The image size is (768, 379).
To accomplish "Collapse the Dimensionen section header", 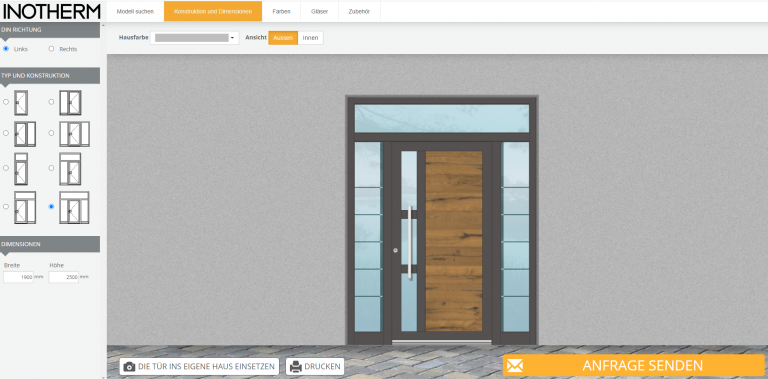I will [x=50, y=244].
